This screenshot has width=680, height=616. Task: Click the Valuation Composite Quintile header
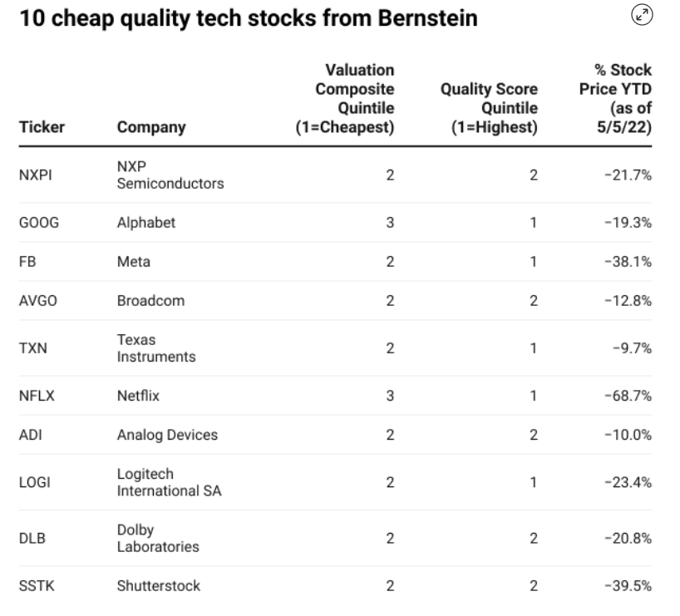(x=345, y=99)
